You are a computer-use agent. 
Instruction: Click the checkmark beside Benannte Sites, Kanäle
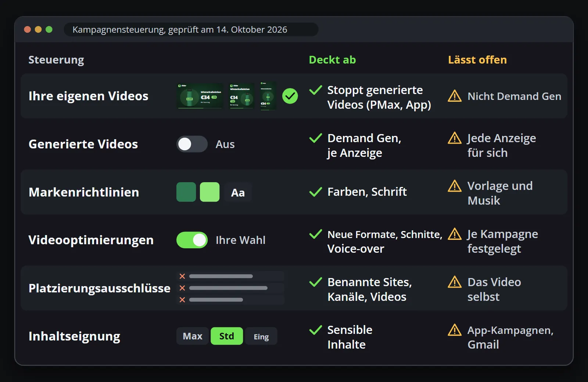[316, 282]
